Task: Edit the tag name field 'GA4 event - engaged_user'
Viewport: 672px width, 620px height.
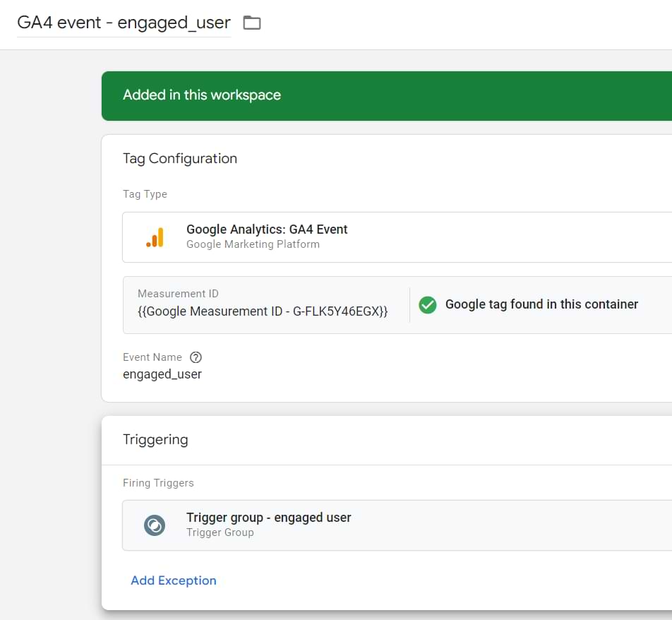Action: (124, 23)
